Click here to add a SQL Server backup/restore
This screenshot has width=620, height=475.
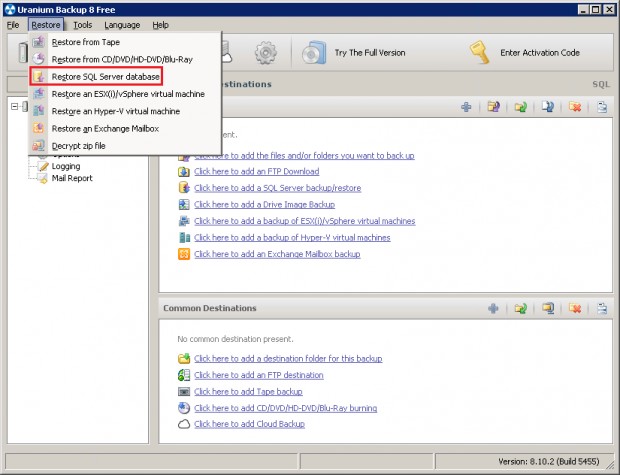pos(278,188)
